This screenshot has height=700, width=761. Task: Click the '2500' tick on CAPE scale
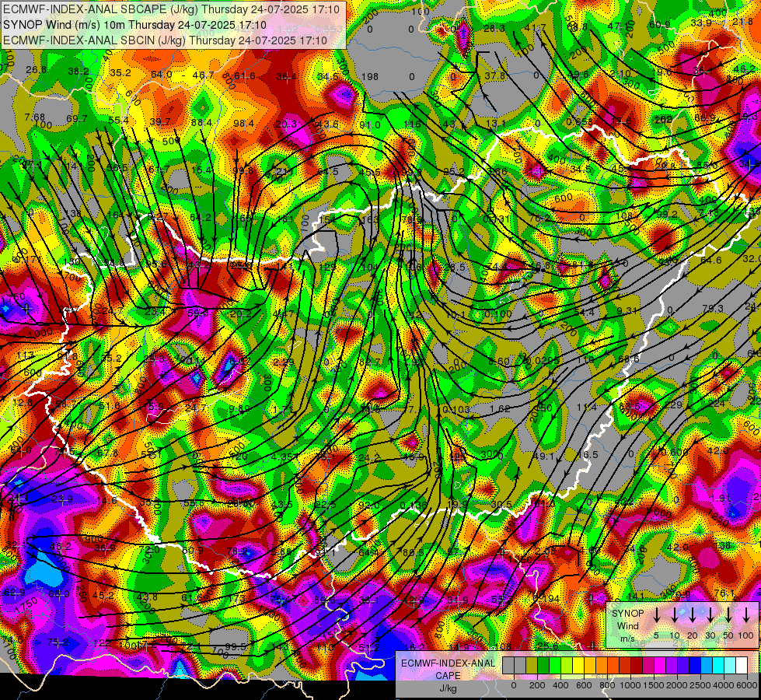(700, 685)
